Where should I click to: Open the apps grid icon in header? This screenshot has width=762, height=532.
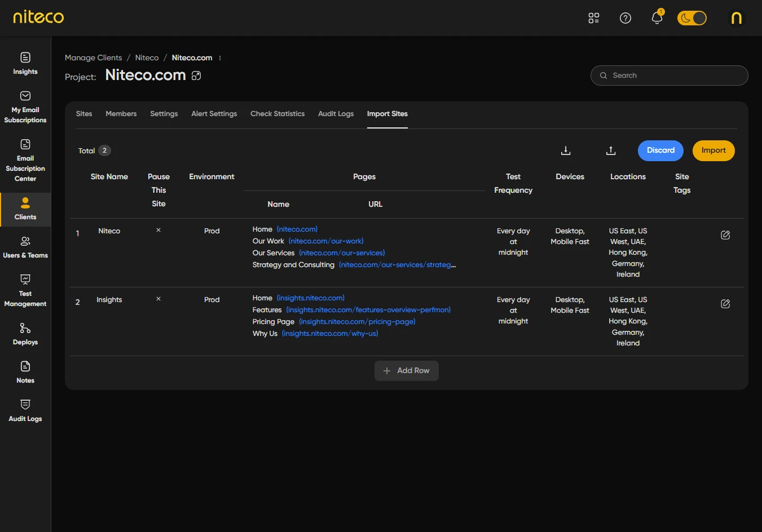pos(593,18)
